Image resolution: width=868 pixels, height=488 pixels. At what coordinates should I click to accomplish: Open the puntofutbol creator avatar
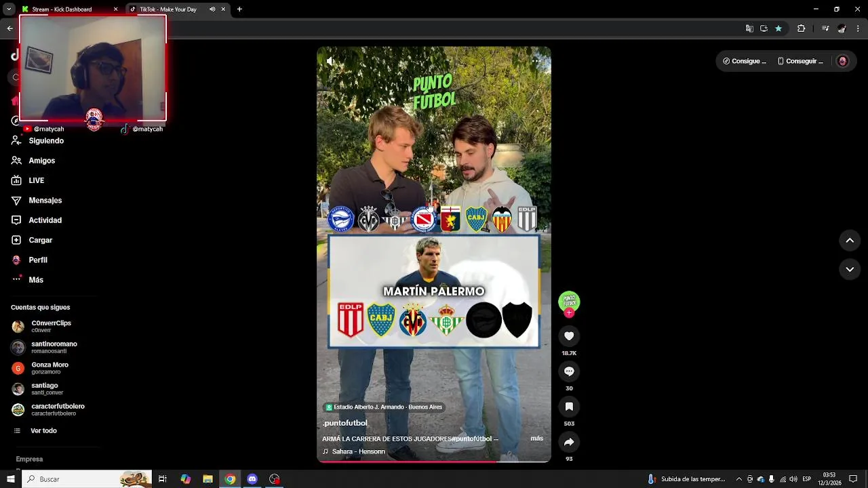[569, 302]
